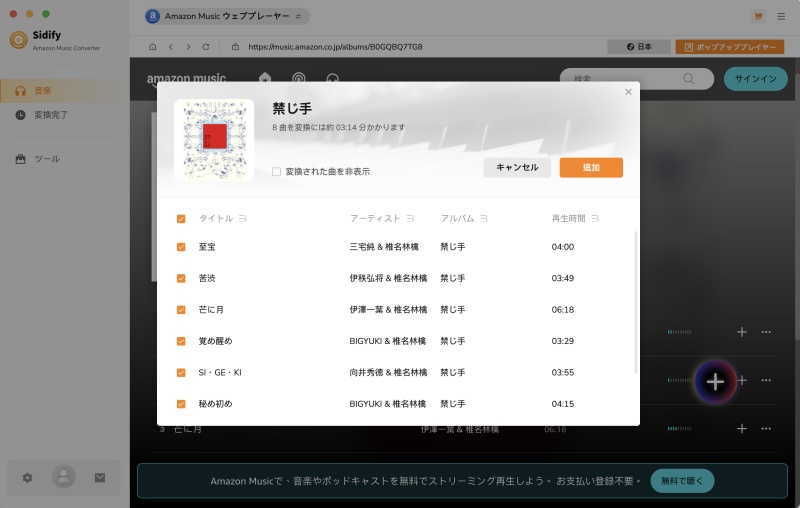Click the shopping cart icon
The height and width of the screenshot is (508, 800).
click(x=758, y=16)
